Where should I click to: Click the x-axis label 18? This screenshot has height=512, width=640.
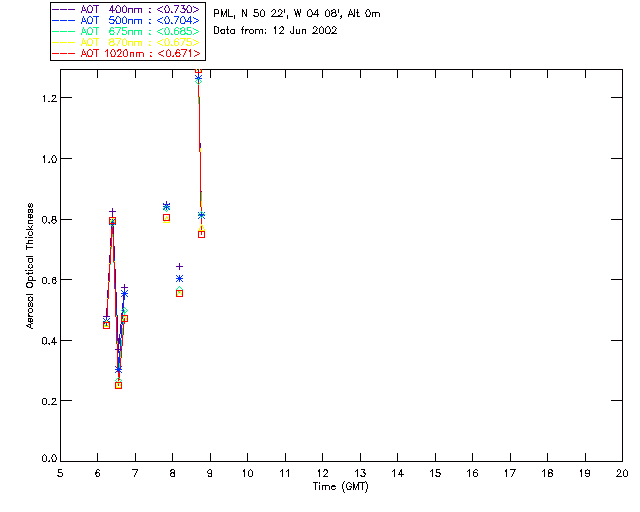[x=547, y=473]
